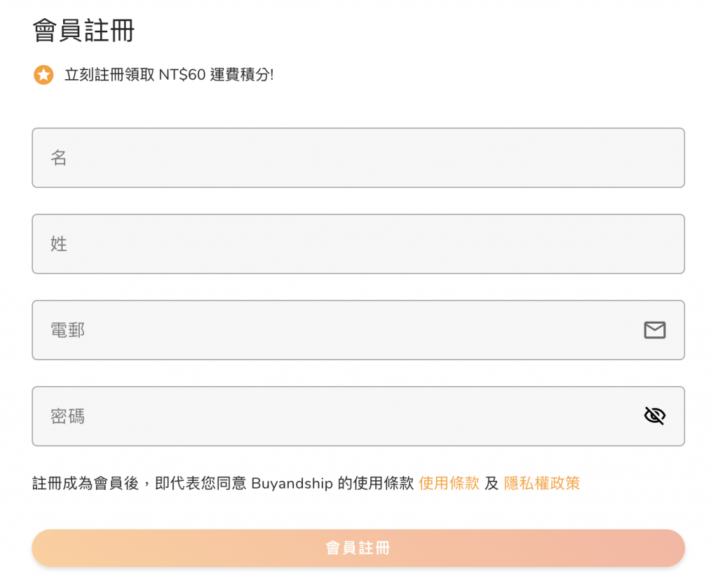
Task: Toggle password visibility with the eye icon
Action: coord(654,416)
